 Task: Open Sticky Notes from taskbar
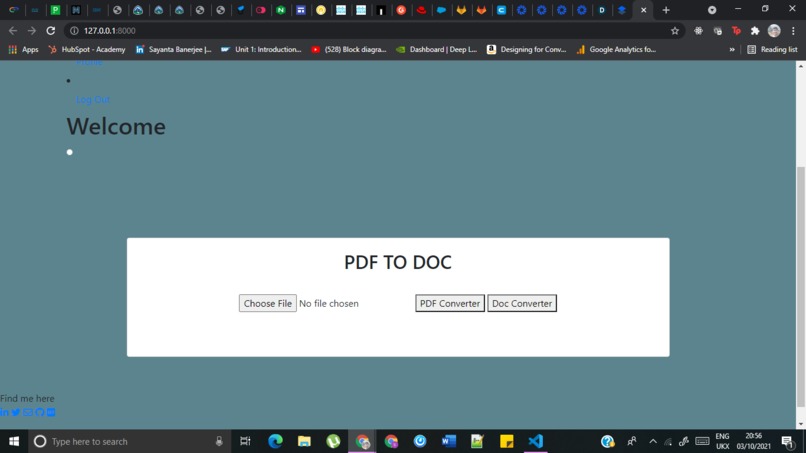[x=506, y=441]
